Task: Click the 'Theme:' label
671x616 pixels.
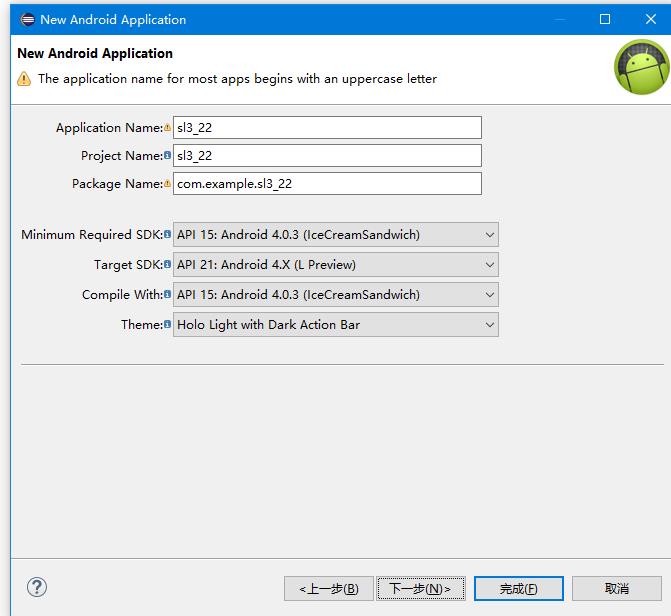Action: point(142,324)
